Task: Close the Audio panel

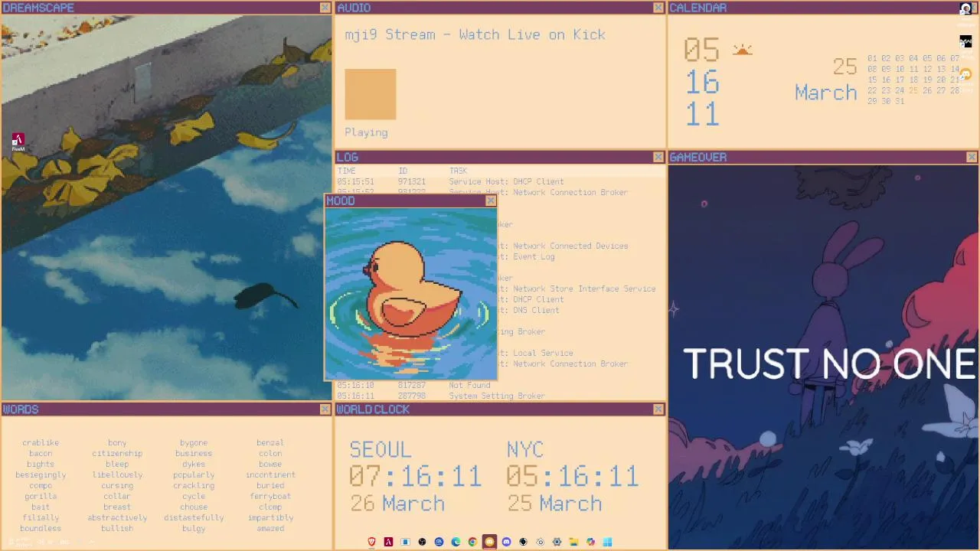Action: 658,8
